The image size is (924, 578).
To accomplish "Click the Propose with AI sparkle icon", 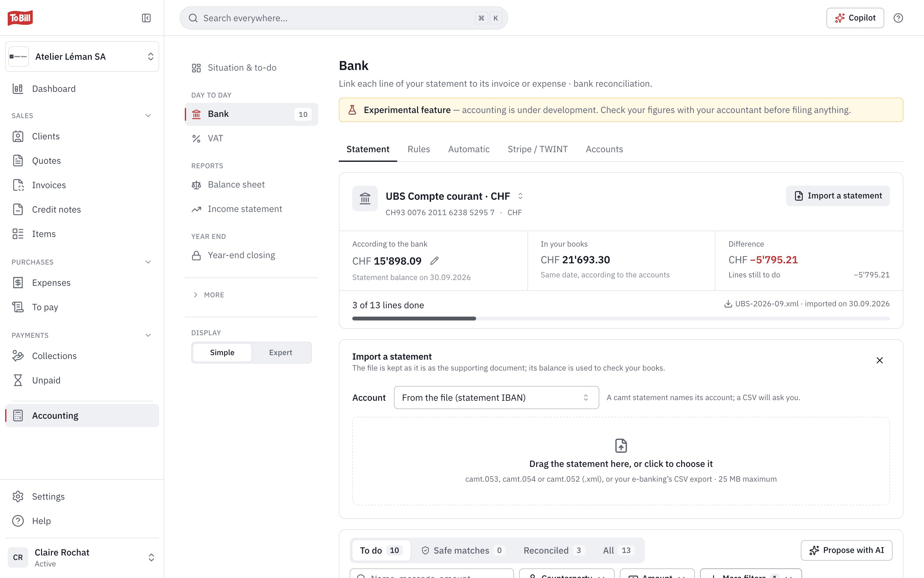I will pyautogui.click(x=814, y=550).
